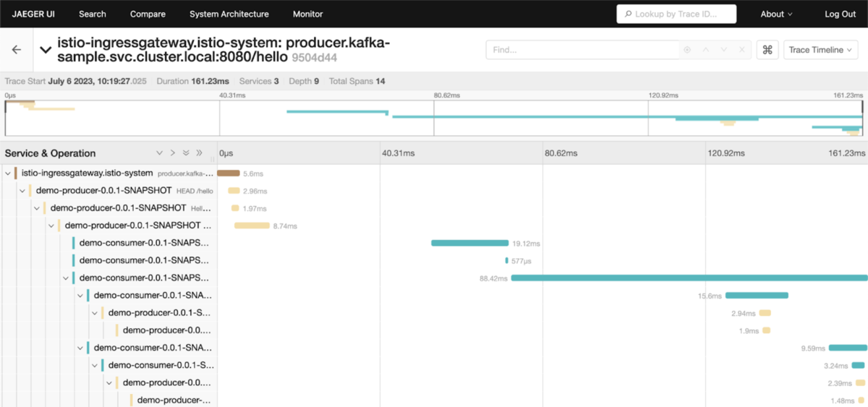868x407 pixels.
Task: Open keyboard shortcuts via the command-key icon
Action: coord(767,50)
